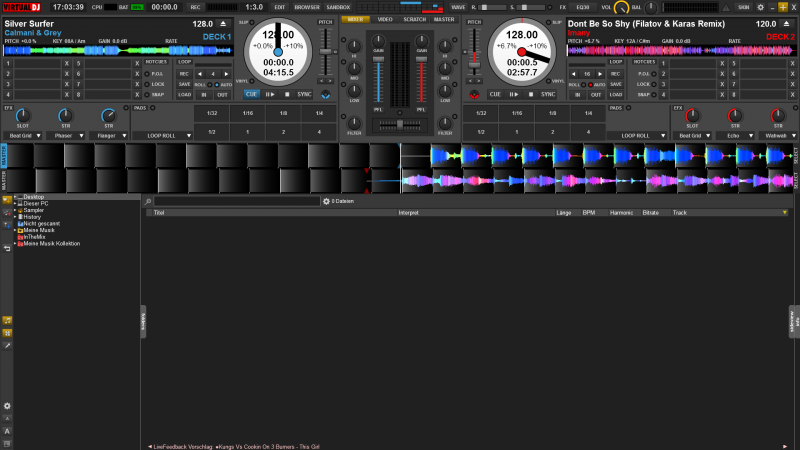Trigger the 1/16 loop roll pad on Deck 1
Image resolution: width=800 pixels, height=450 pixels.
[x=247, y=113]
